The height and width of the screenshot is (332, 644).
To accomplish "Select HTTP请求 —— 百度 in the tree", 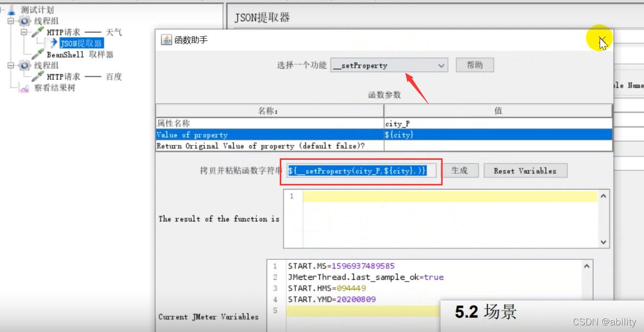I will pyautogui.click(x=85, y=77).
